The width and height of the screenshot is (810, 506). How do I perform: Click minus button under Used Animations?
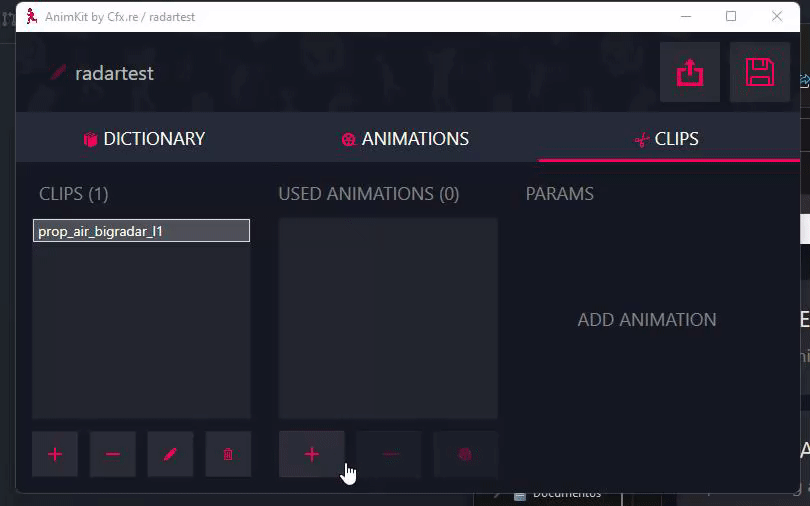tap(389, 454)
